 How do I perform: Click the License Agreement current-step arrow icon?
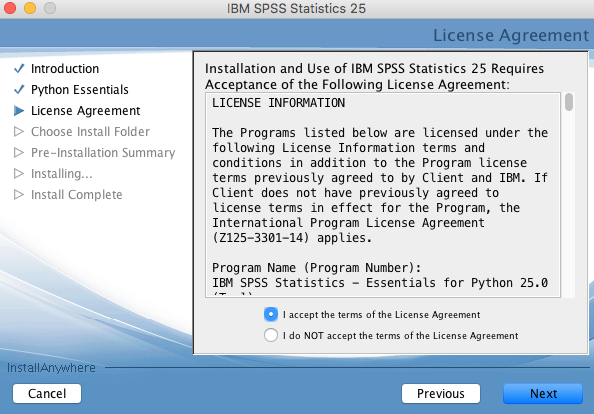click(19, 111)
